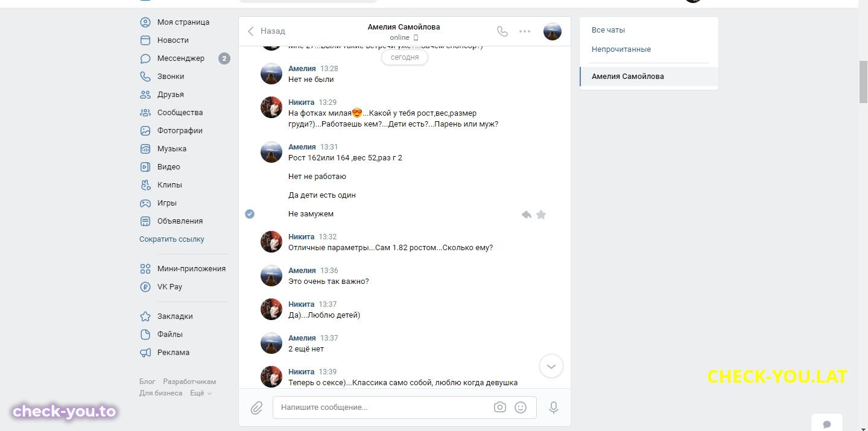Open the Сообщества groups icon

tap(145, 113)
